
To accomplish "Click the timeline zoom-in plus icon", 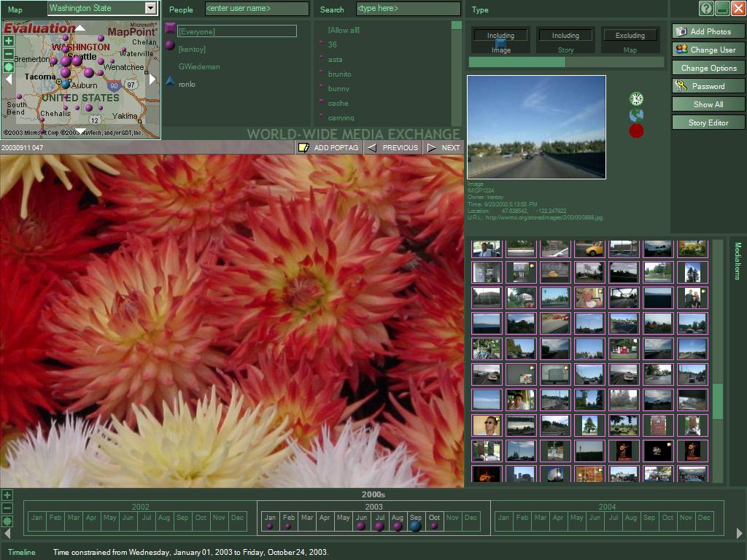I will [7, 495].
